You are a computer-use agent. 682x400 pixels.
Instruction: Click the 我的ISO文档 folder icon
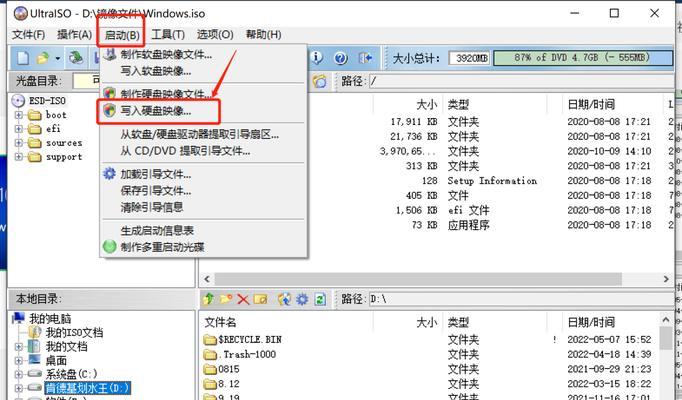tap(34, 333)
